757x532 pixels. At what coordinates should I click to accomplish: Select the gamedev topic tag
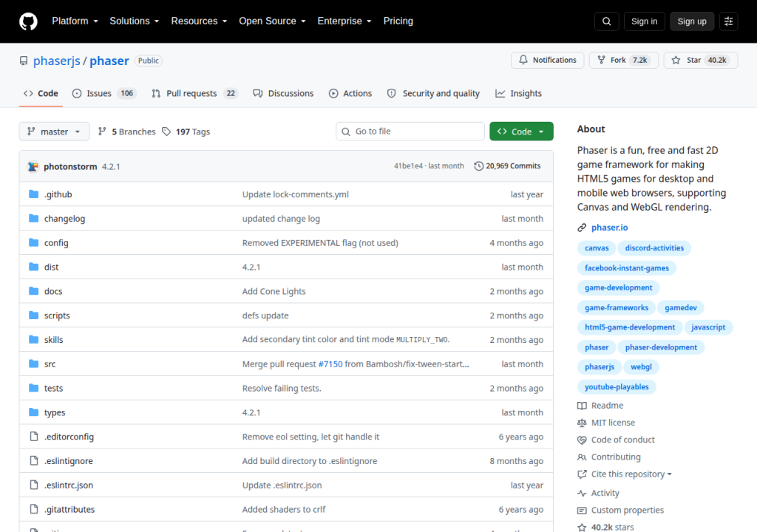680,307
